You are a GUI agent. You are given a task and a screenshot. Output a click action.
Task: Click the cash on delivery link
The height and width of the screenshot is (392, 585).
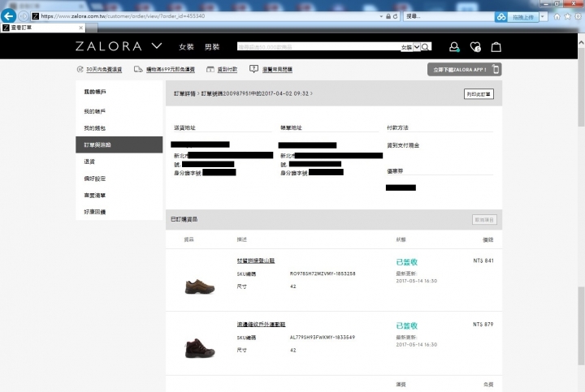[x=227, y=69]
